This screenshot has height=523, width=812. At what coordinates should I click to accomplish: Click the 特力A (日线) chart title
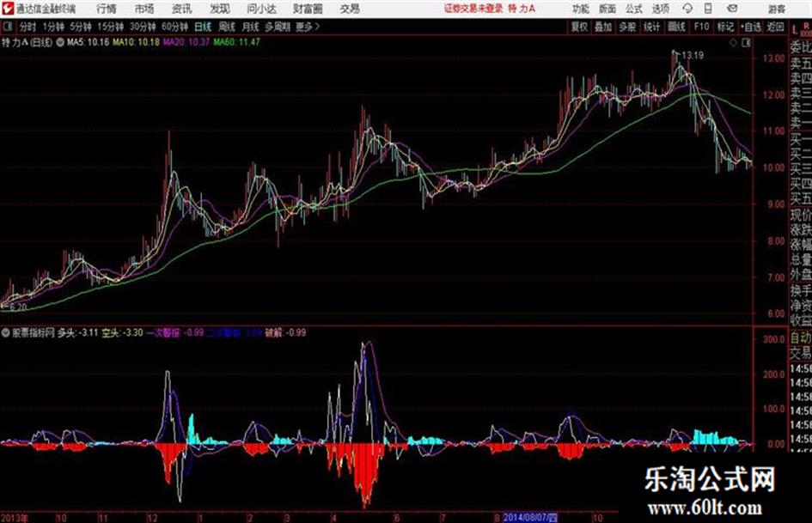[x=27, y=42]
